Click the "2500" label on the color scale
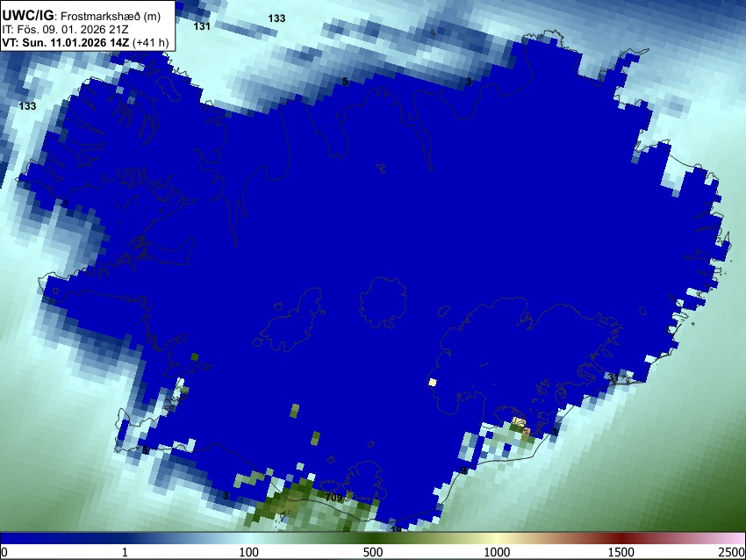The image size is (746, 560). point(732,552)
